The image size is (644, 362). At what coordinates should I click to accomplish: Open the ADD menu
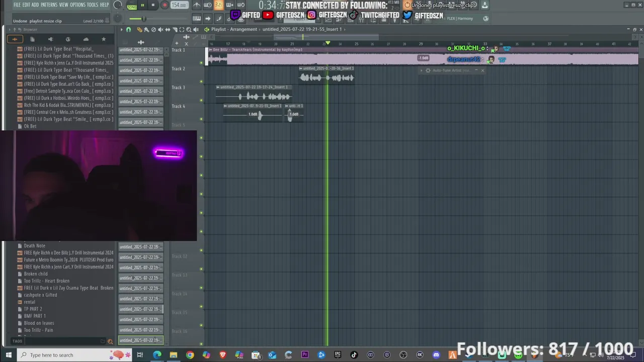coord(35,5)
